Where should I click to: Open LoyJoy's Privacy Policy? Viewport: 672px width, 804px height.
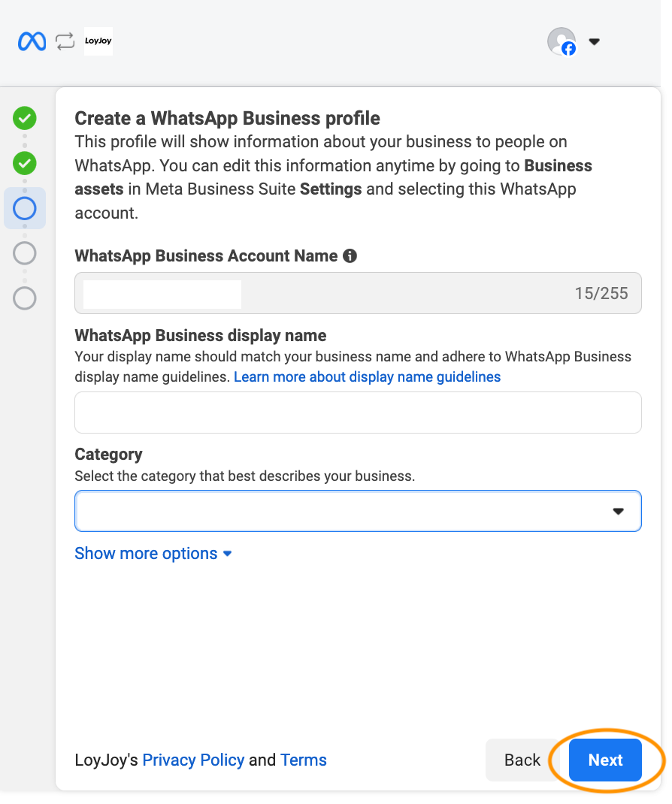(x=193, y=760)
